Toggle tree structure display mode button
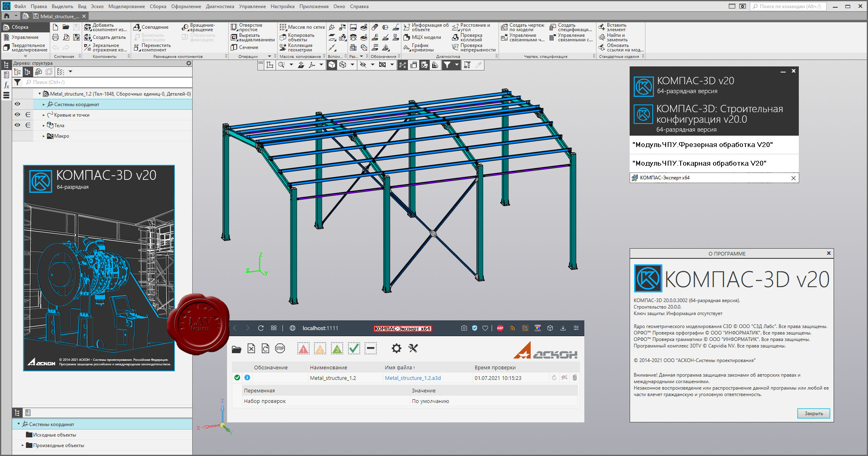The height and width of the screenshot is (456, 868). [x=28, y=72]
